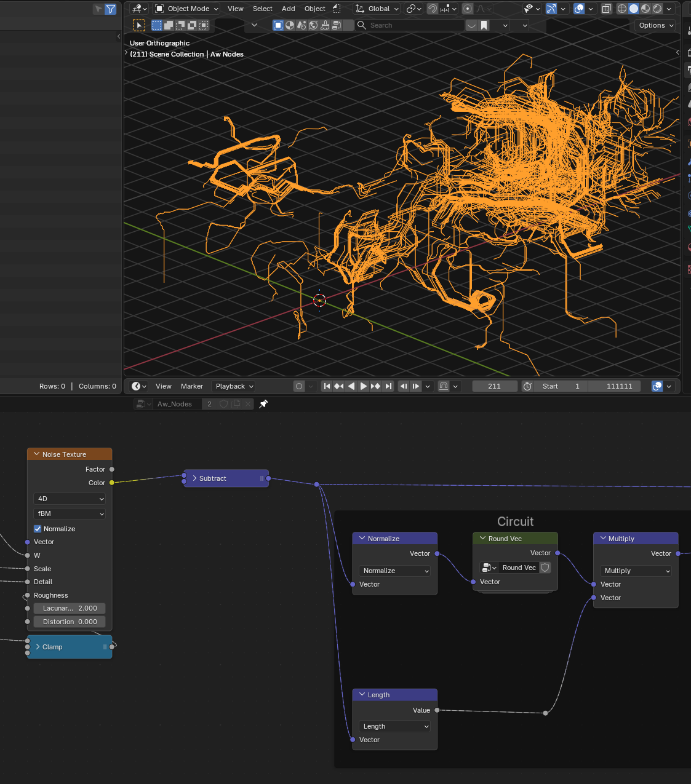Open the Multiply operation dropdown
This screenshot has width=691, height=784.
point(636,571)
